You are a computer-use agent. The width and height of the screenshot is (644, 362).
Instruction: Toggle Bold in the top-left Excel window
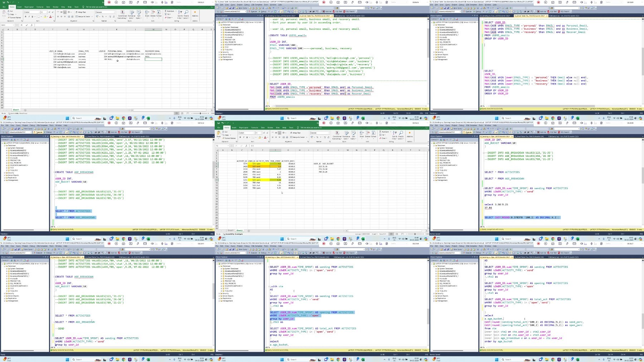tap(25, 16)
